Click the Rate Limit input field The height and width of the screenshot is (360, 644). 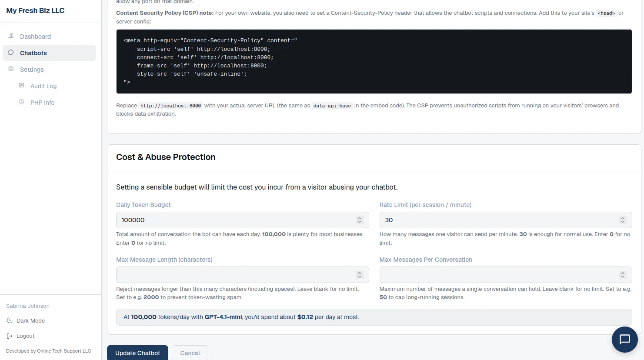pyautogui.click(x=506, y=220)
